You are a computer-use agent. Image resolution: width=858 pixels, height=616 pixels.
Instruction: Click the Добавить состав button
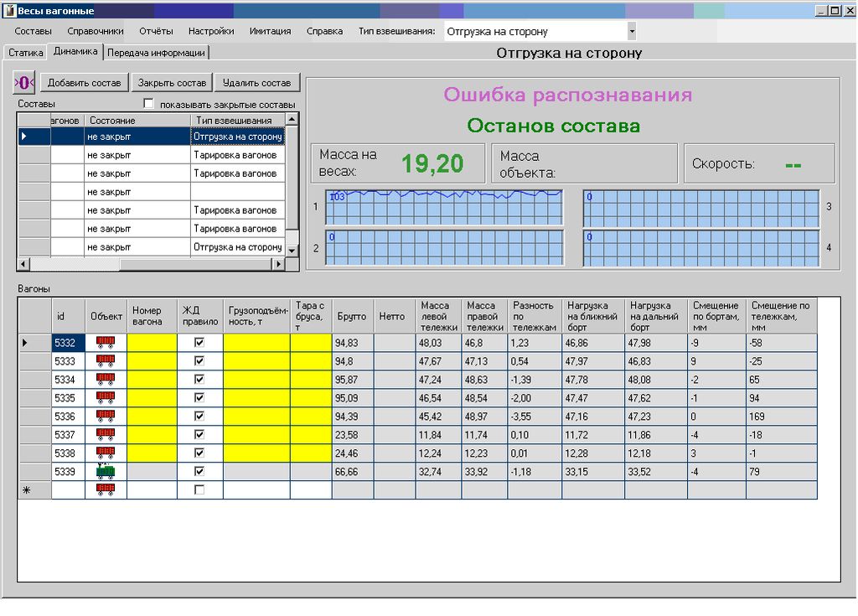[84, 83]
